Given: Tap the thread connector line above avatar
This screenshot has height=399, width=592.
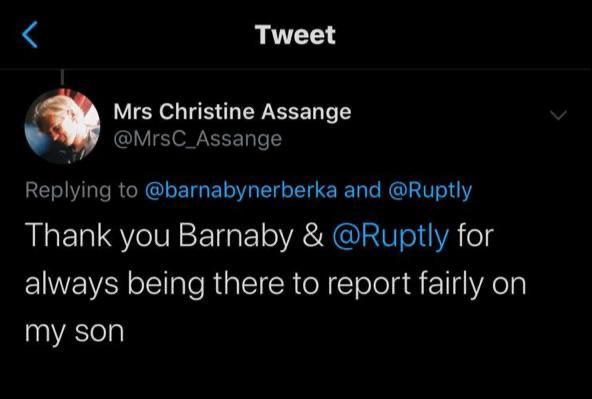Looking at the screenshot, I should pyautogui.click(x=62, y=79).
